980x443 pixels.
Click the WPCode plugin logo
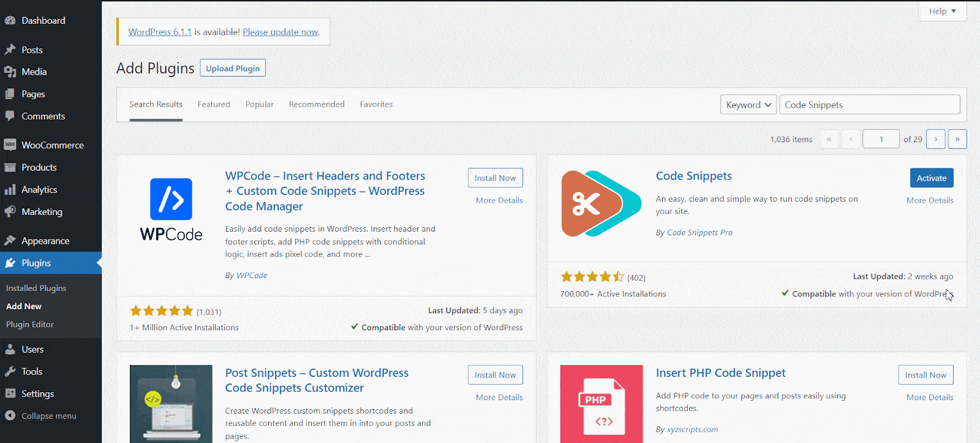pyautogui.click(x=171, y=210)
